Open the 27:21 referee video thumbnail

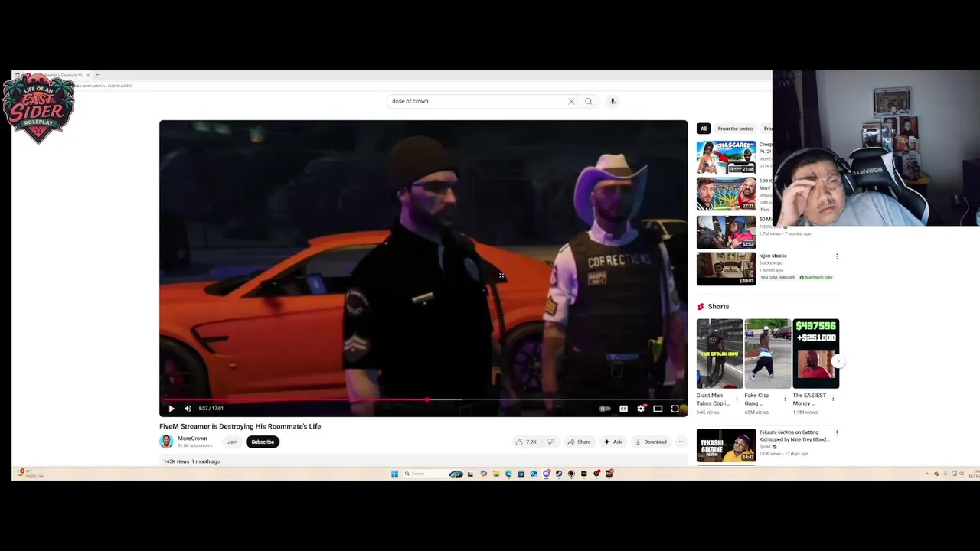click(726, 194)
